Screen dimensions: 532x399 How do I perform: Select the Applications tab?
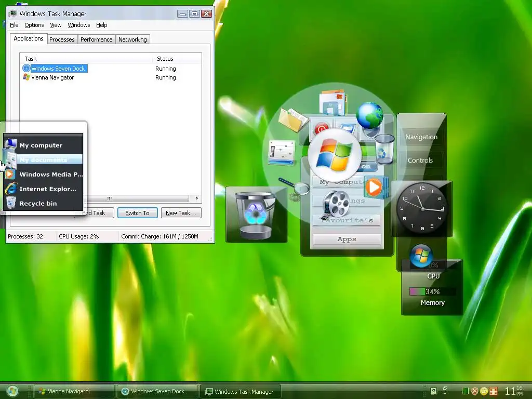(29, 38)
